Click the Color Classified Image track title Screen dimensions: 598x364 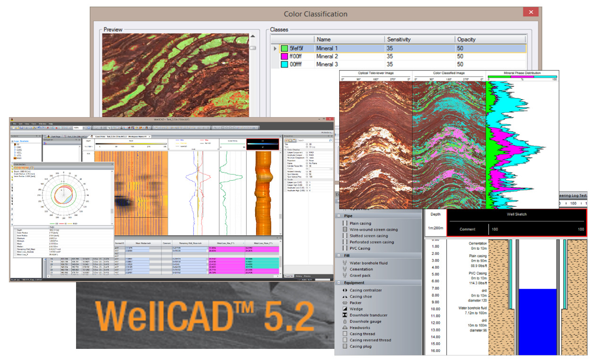[449, 73]
